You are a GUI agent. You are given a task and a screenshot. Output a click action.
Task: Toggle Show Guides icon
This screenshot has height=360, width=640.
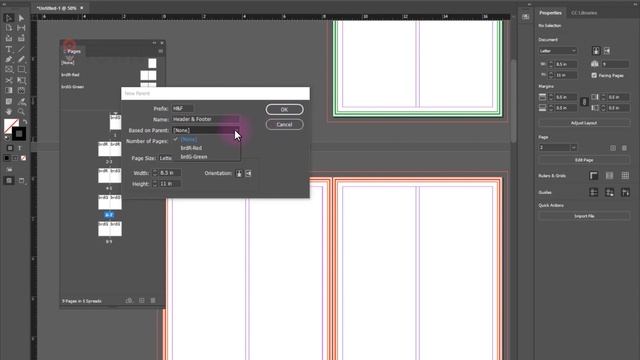pyautogui.click(x=594, y=193)
